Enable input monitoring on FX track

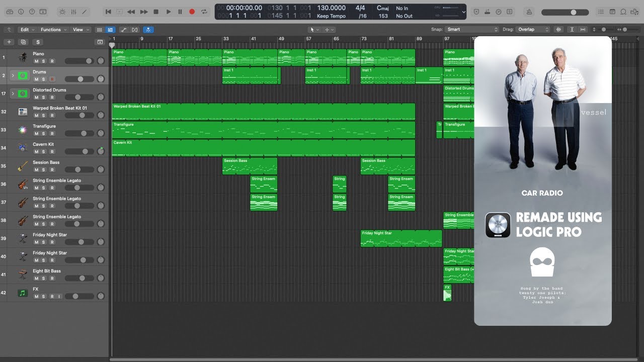(x=59, y=297)
